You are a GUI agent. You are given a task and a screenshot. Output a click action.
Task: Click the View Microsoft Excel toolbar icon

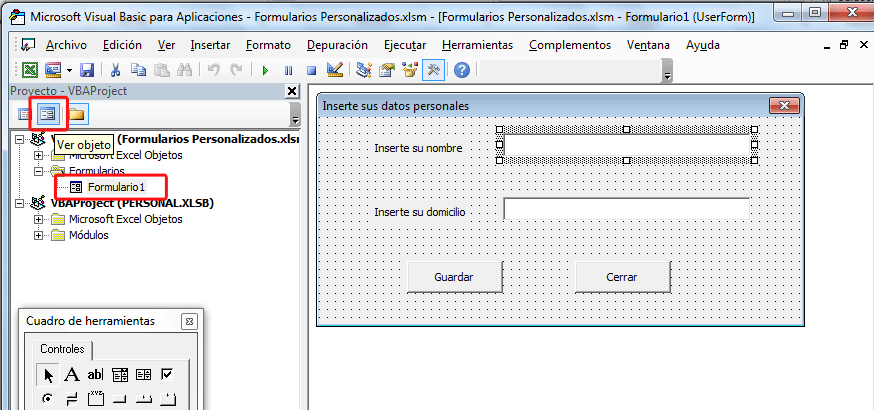click(30, 70)
